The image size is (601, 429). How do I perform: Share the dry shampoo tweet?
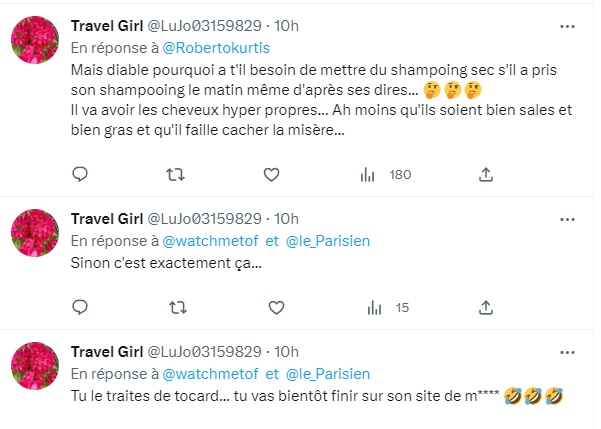[x=486, y=175]
